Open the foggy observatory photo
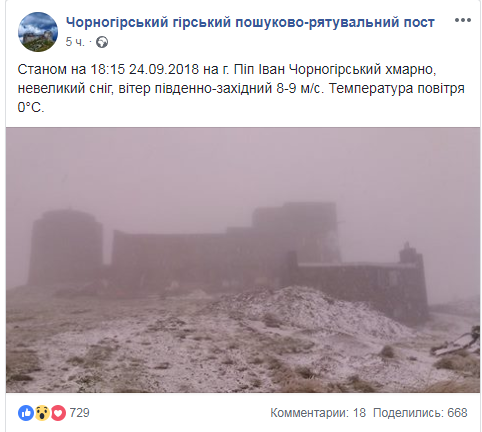Viewport: 482px width, 432px height. (243, 260)
